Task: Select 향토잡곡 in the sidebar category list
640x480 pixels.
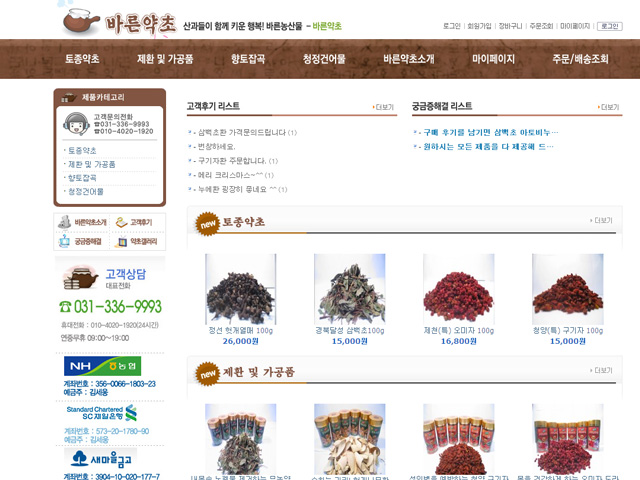Action: (82, 178)
